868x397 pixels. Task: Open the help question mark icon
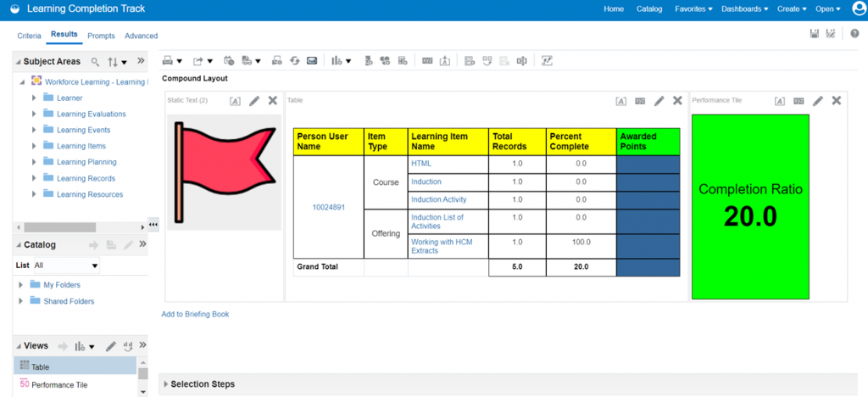[x=854, y=34]
